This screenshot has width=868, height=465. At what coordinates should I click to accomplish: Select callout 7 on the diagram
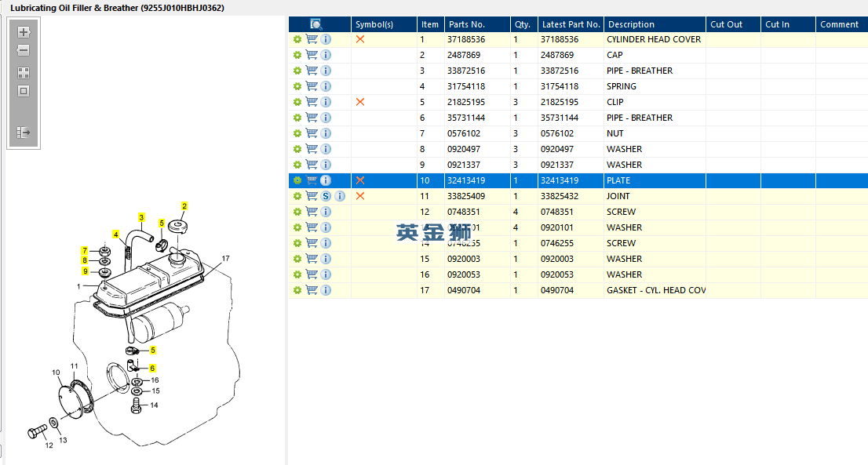85,250
